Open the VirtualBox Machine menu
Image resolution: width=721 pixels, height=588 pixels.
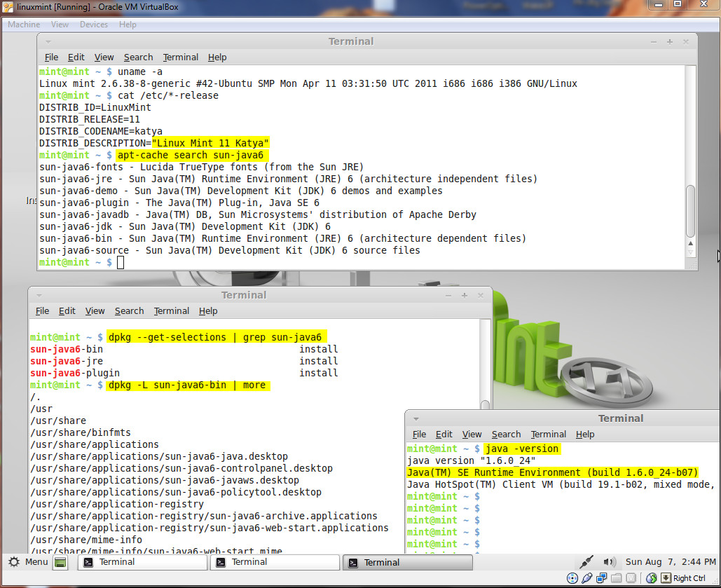click(23, 25)
